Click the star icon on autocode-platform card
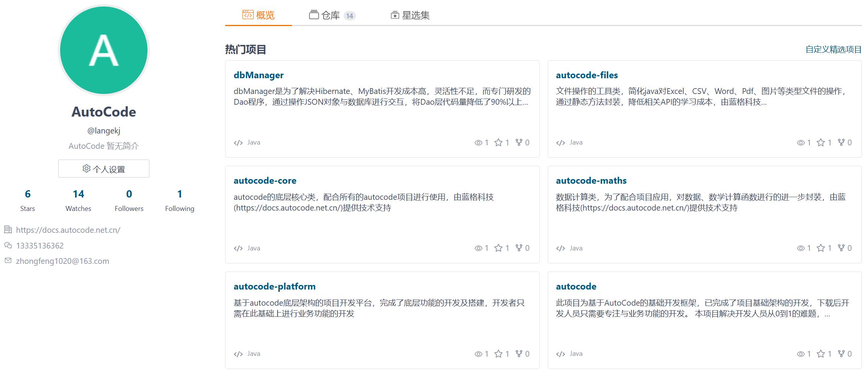The width and height of the screenshot is (868, 372). coord(498,354)
